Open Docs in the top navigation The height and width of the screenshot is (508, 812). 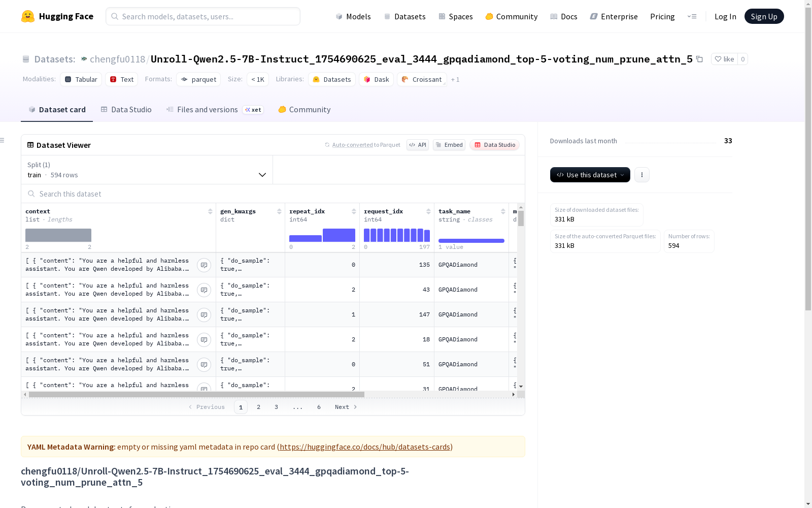pos(564,16)
